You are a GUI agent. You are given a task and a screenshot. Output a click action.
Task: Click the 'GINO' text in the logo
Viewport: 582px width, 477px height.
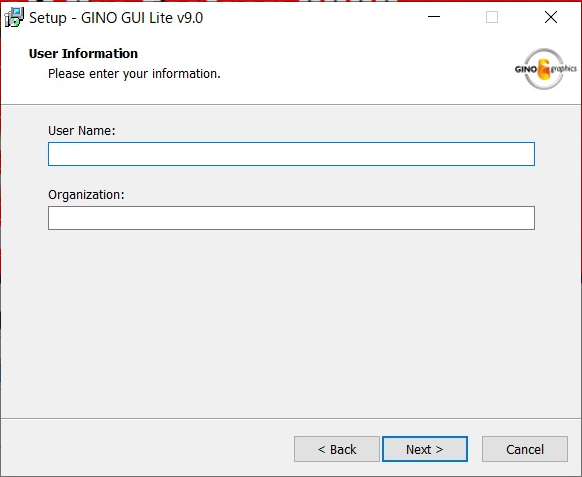click(526, 69)
